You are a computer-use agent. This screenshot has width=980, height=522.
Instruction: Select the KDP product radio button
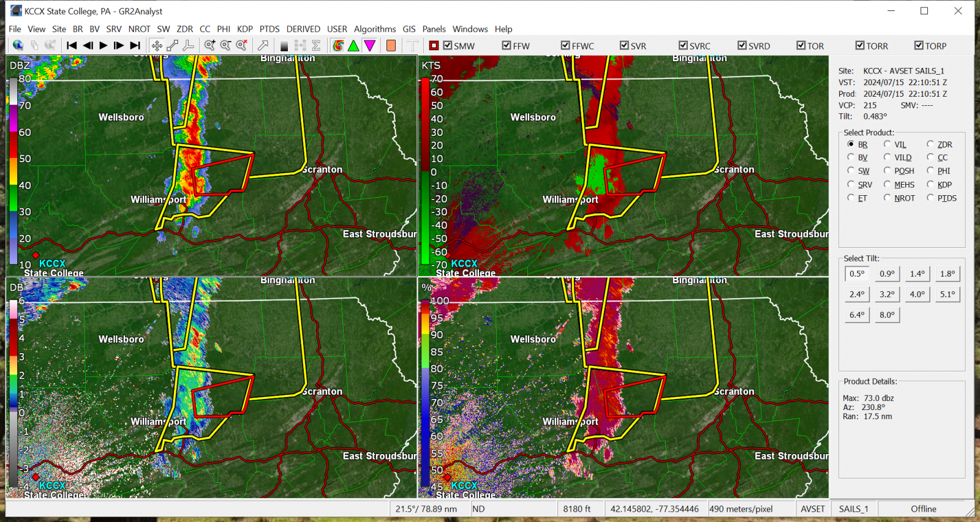point(930,184)
